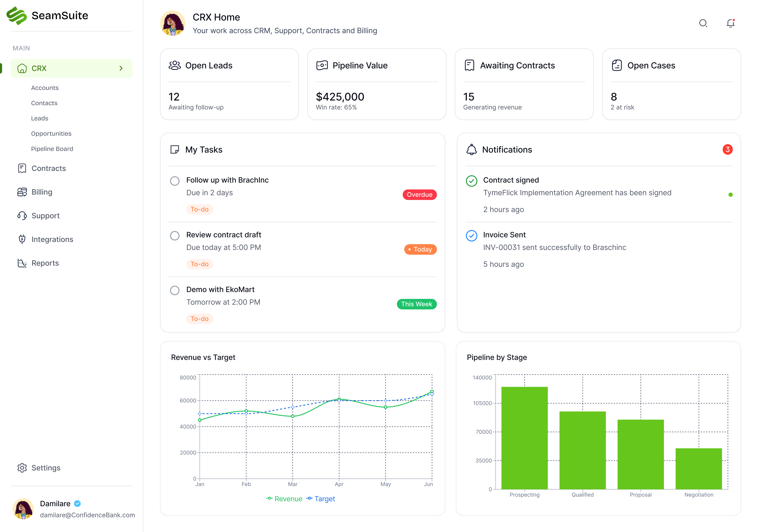Click the search magnifier icon
This screenshot has width=758, height=532.
[703, 23]
